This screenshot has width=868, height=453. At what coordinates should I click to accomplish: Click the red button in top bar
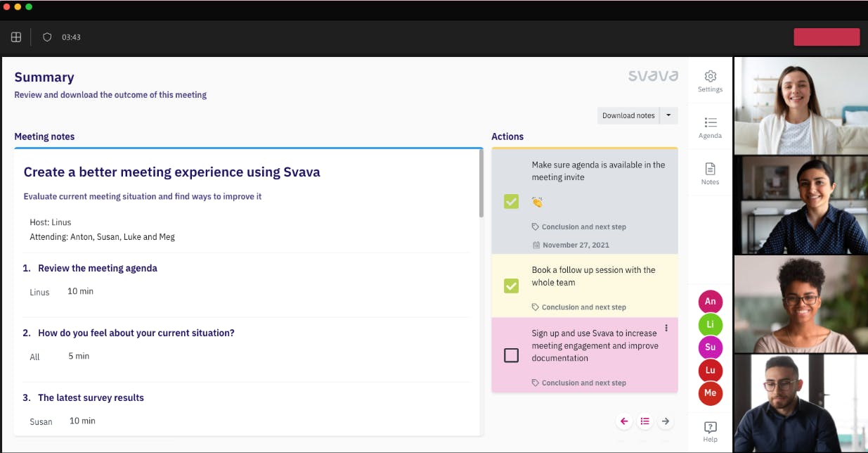(x=827, y=37)
